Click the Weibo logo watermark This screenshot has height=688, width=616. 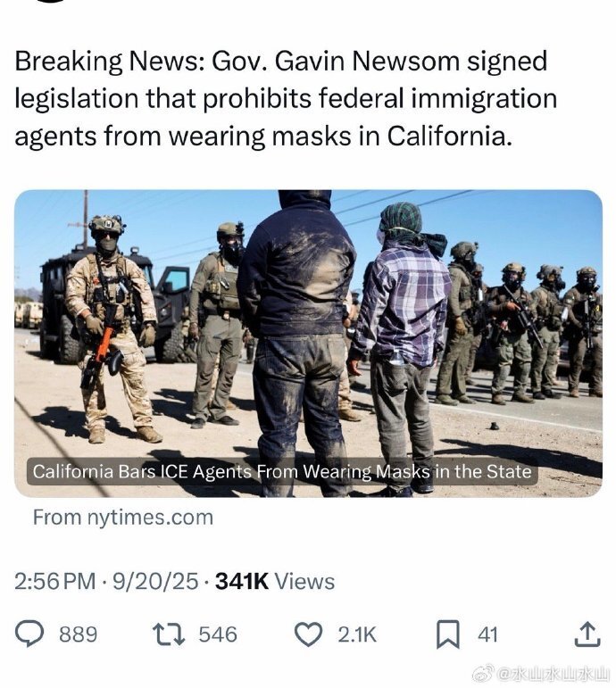pos(482,675)
